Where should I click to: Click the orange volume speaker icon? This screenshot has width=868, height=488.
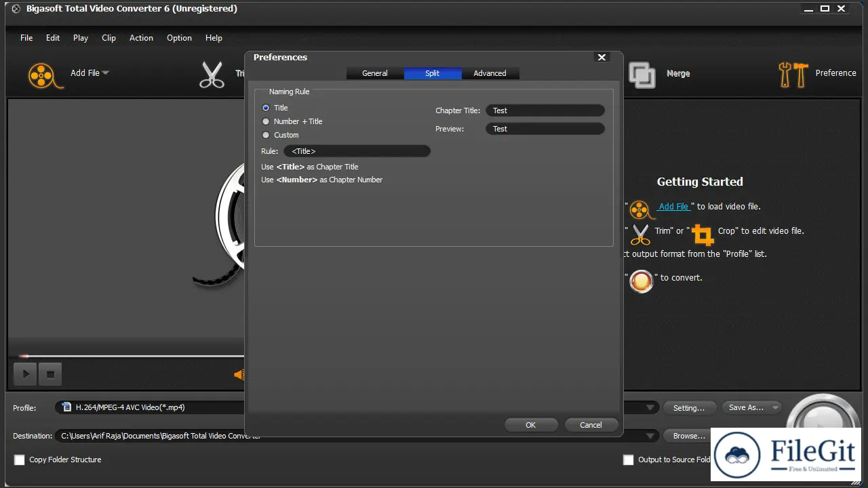(239, 374)
